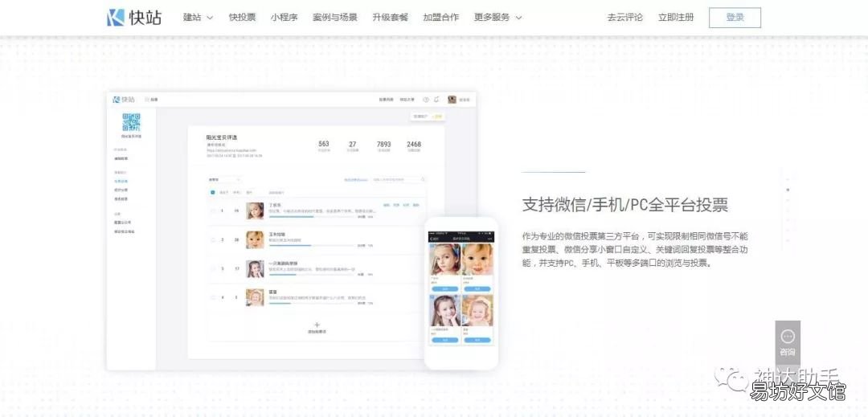The image size is (868, 417).
Task: Click the rank 2 entry's vote progress bar
Action: pyautogui.click(x=312, y=245)
